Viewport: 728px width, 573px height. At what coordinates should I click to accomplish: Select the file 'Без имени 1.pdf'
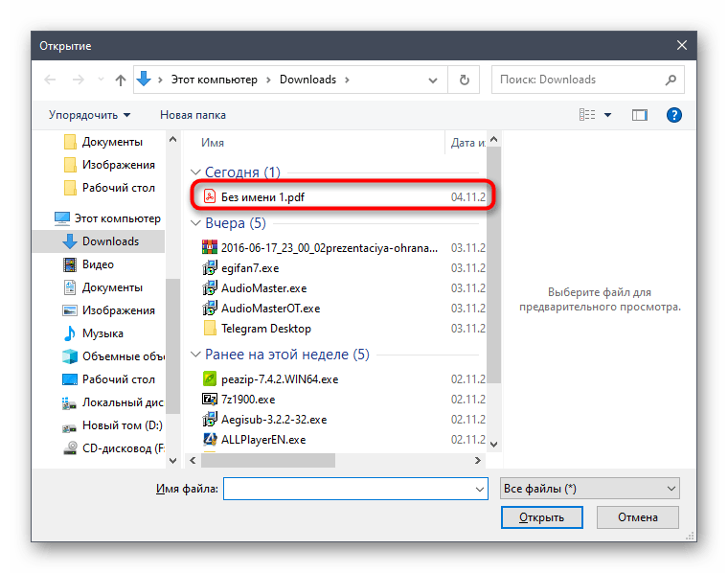pyautogui.click(x=343, y=196)
